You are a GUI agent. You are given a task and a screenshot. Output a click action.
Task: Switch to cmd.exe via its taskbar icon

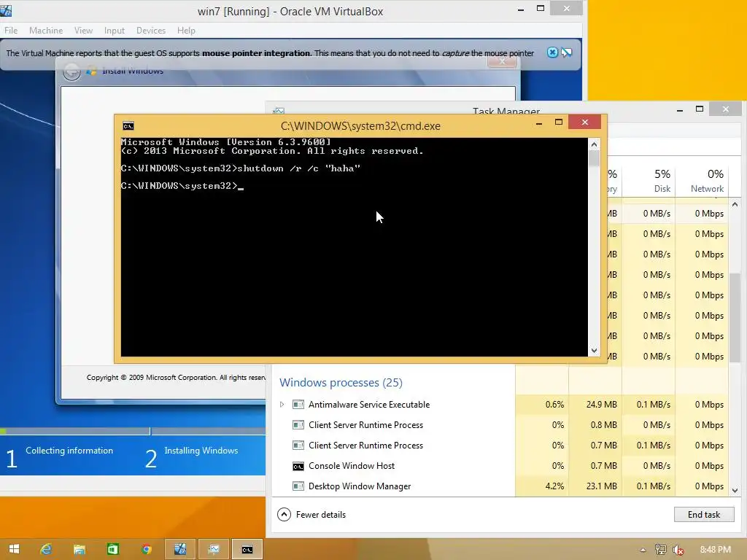pos(247,549)
